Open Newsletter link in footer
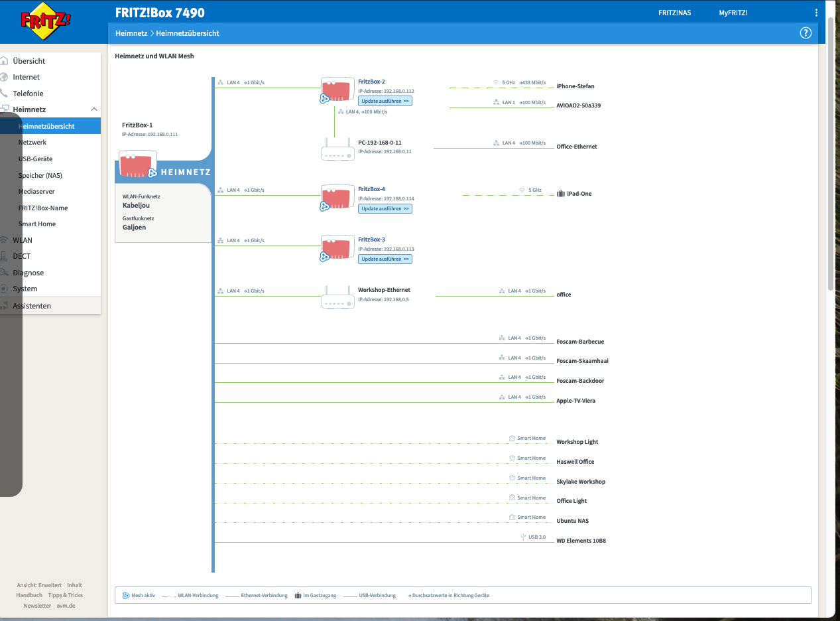The width and height of the screenshot is (840, 621). [37, 606]
